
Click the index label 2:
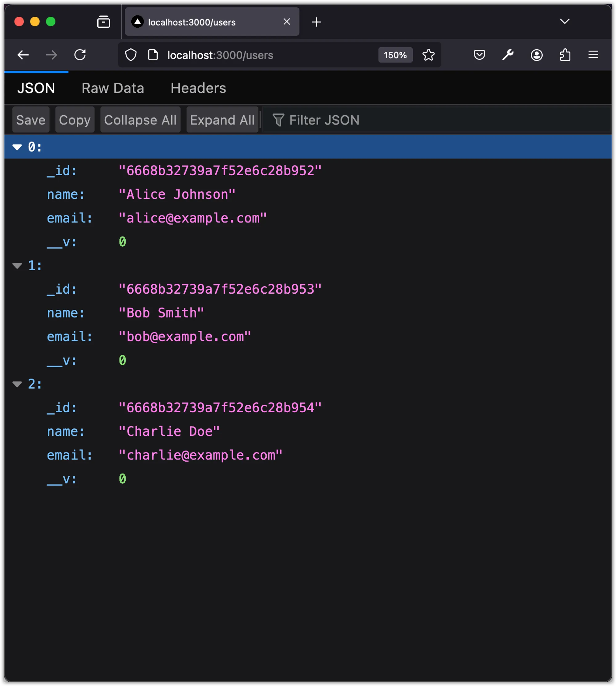(35, 384)
